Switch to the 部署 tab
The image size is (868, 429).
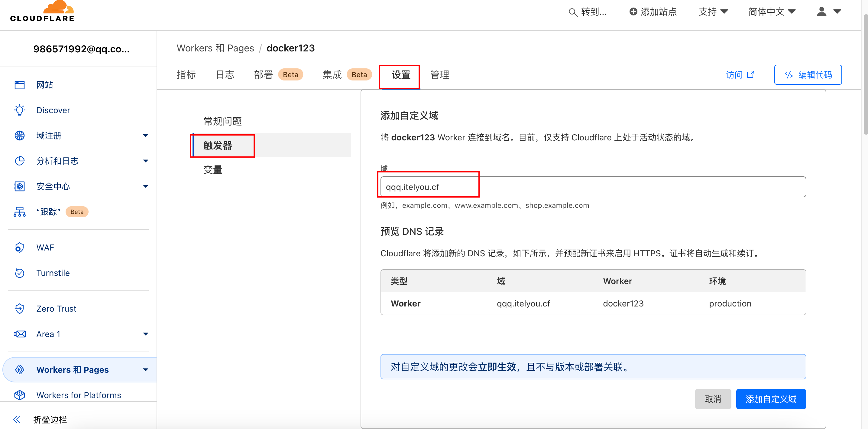263,74
